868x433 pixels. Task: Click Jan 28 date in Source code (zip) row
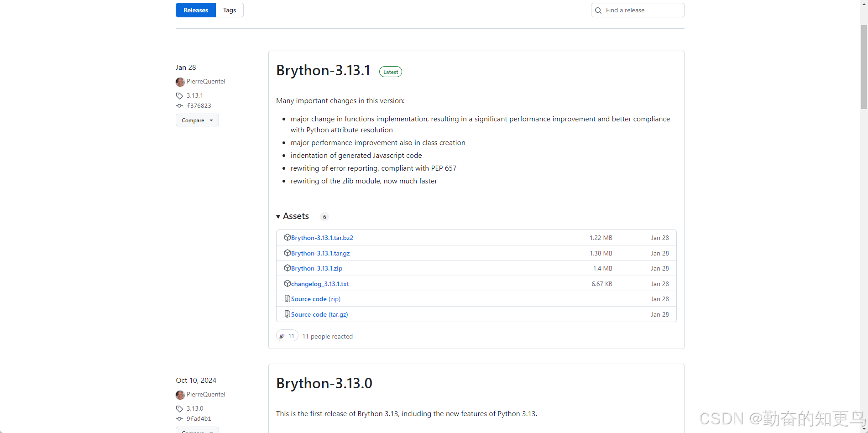(660, 299)
